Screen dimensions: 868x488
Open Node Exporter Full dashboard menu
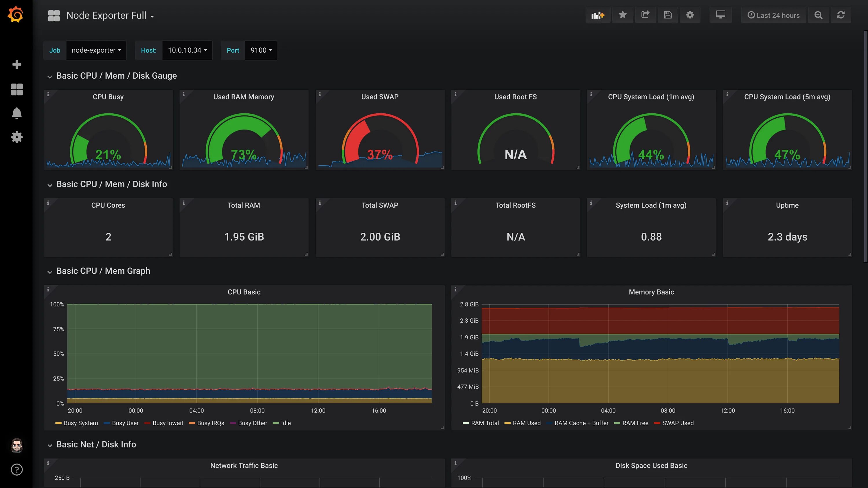(x=109, y=16)
